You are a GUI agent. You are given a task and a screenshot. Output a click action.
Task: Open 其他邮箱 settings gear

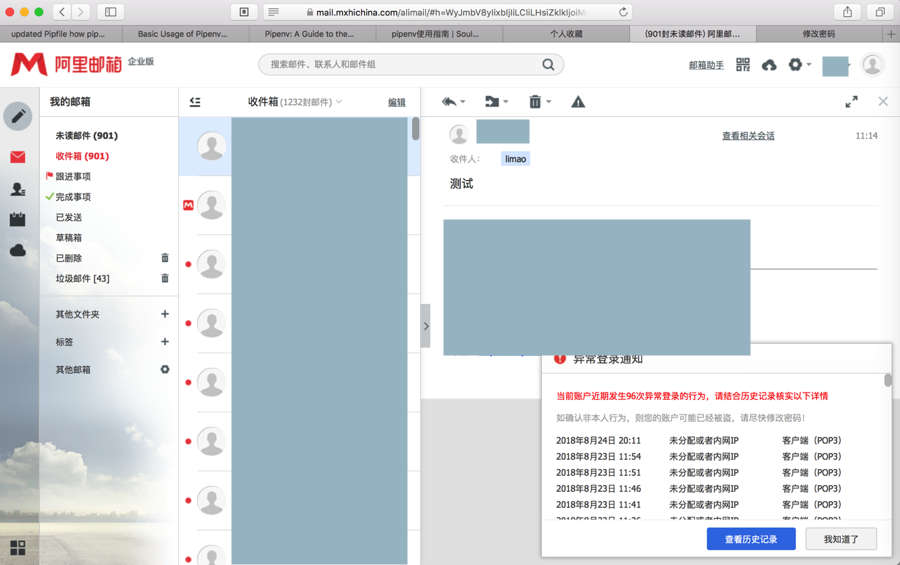click(165, 369)
